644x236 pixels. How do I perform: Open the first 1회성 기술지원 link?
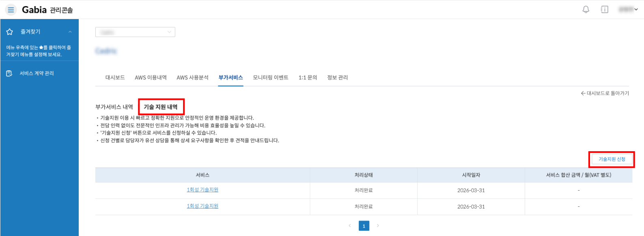[x=202, y=190]
